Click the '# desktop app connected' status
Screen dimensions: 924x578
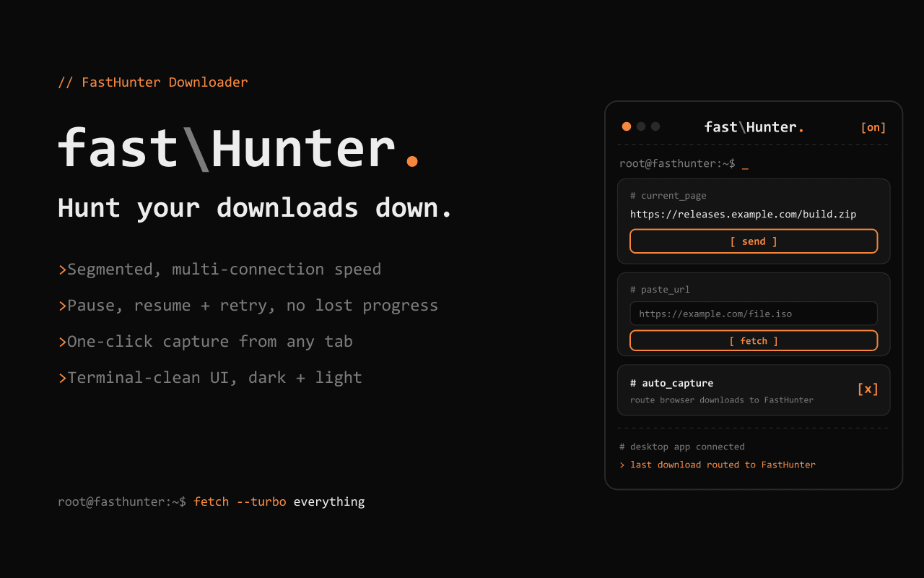pos(682,447)
